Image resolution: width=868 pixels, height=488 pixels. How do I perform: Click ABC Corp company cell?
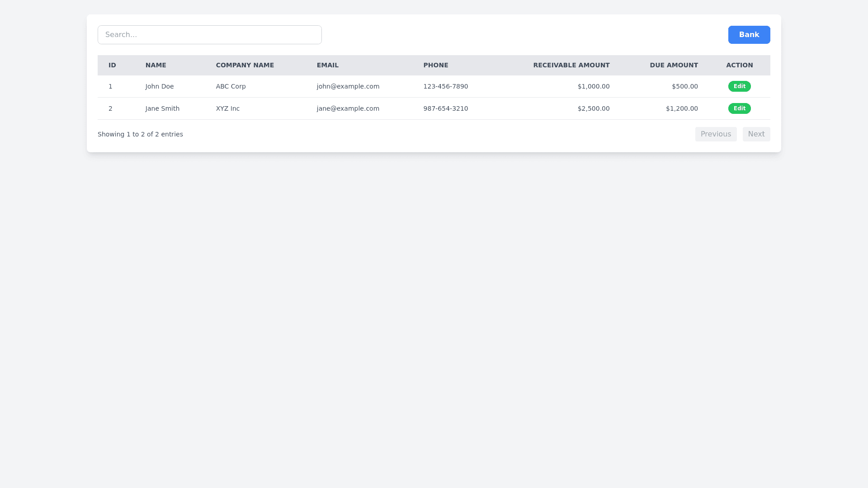(x=231, y=86)
